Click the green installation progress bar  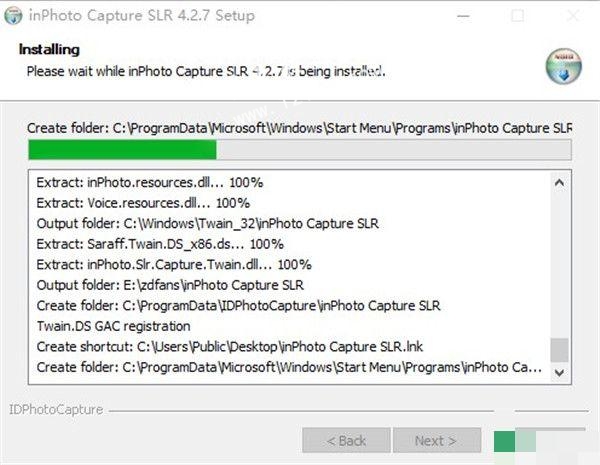122,150
